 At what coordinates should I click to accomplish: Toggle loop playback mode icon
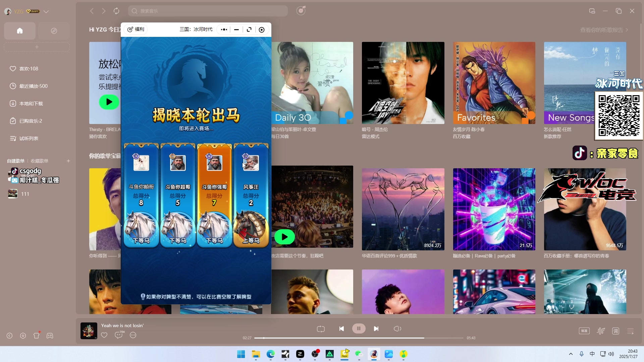tap(321, 329)
